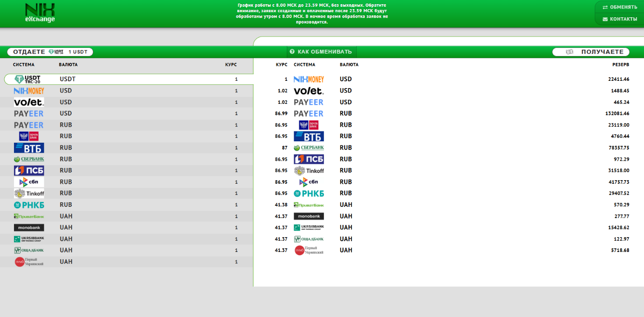Select Volet logo in the receive list
The height and width of the screenshot is (317, 644).
[x=309, y=91]
